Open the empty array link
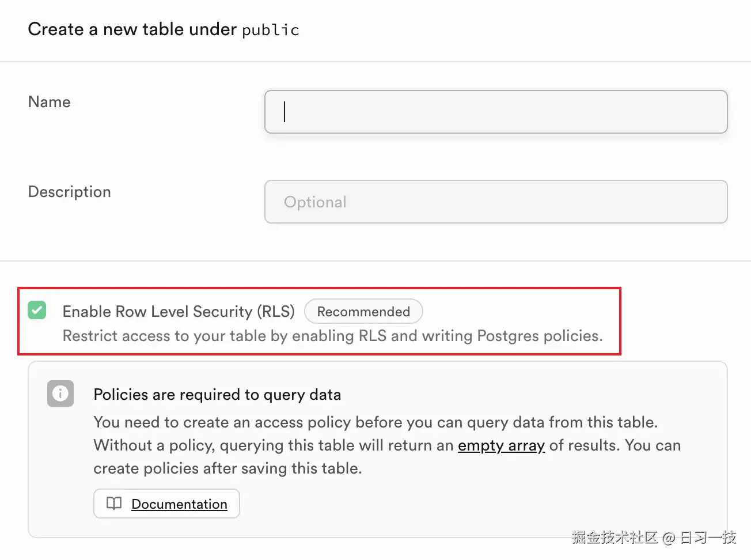 (501, 445)
